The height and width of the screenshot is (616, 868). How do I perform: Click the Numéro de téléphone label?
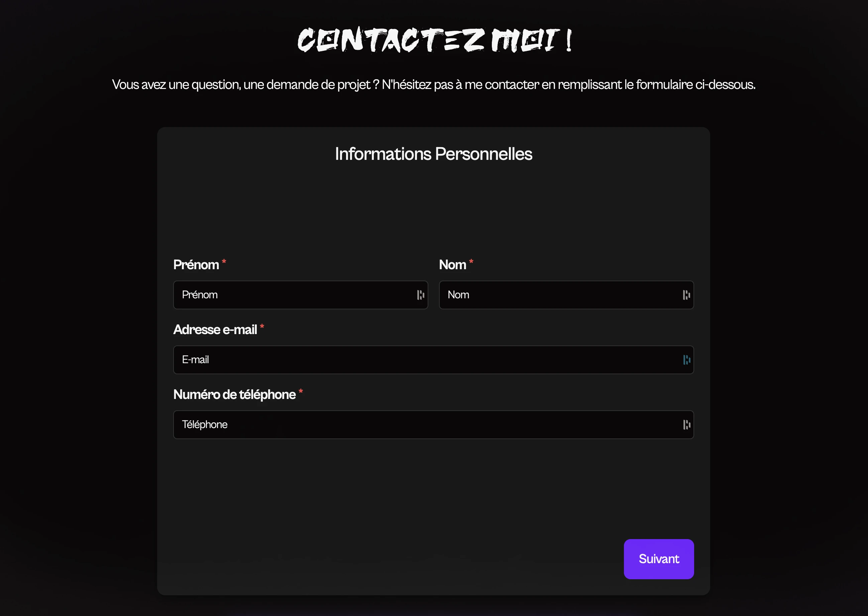coord(234,395)
